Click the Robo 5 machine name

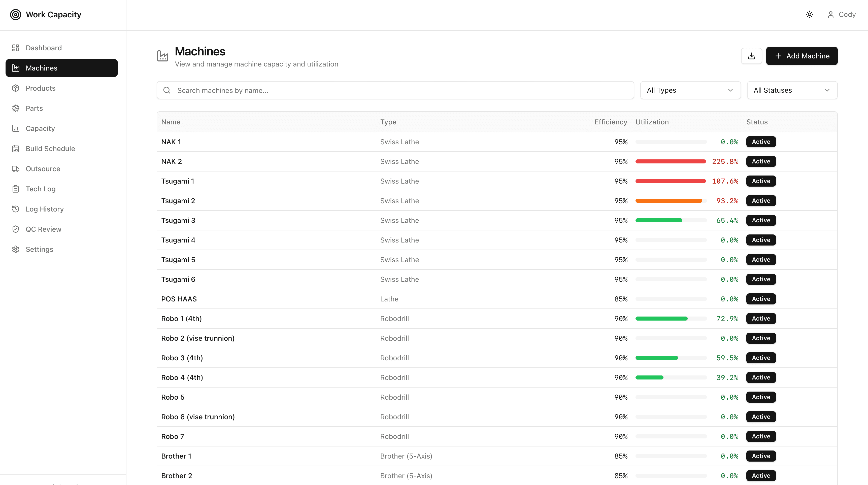[x=173, y=397]
